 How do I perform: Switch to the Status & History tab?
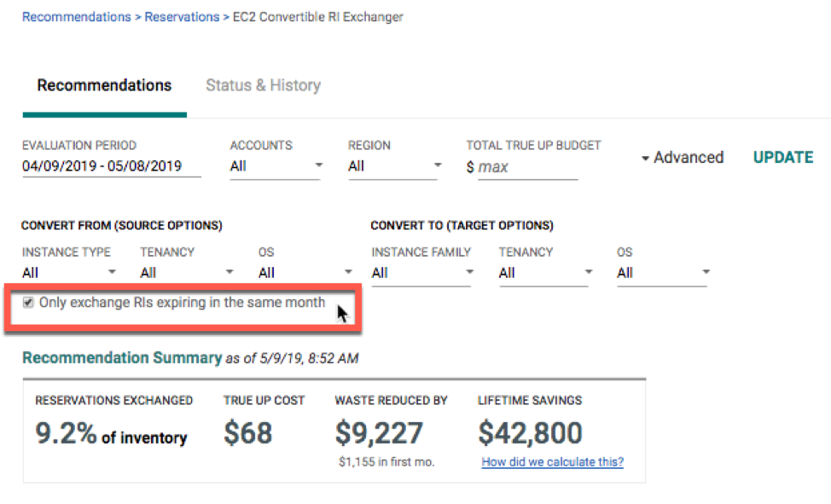pyautogui.click(x=262, y=84)
